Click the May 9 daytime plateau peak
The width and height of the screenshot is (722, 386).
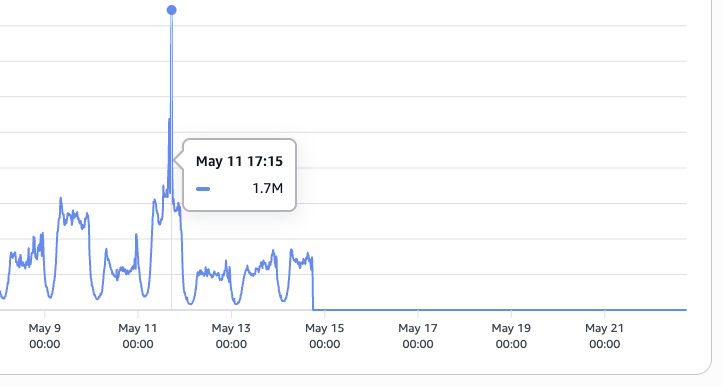point(61,199)
